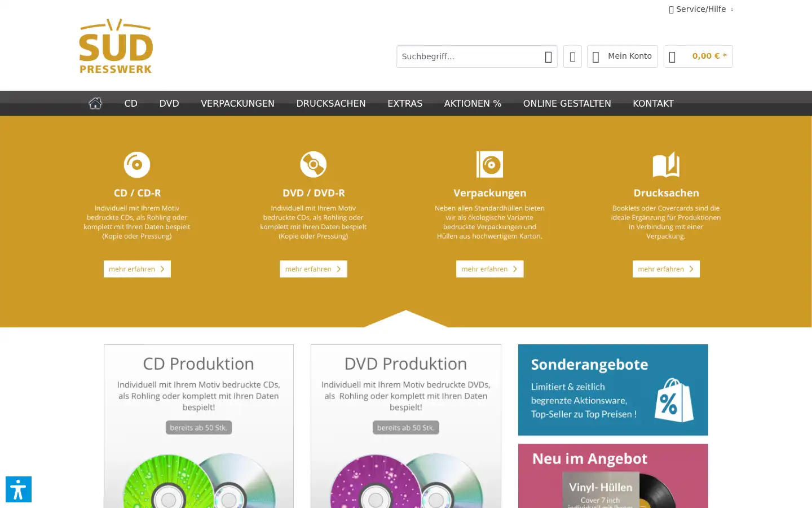Click mehr erfahren under Drucksachen
The image size is (812, 508).
[666, 269]
